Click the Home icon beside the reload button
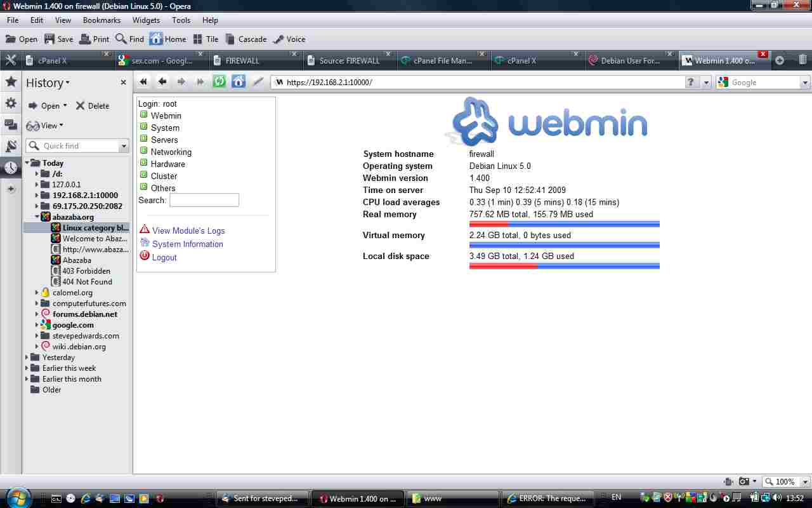 (239, 82)
